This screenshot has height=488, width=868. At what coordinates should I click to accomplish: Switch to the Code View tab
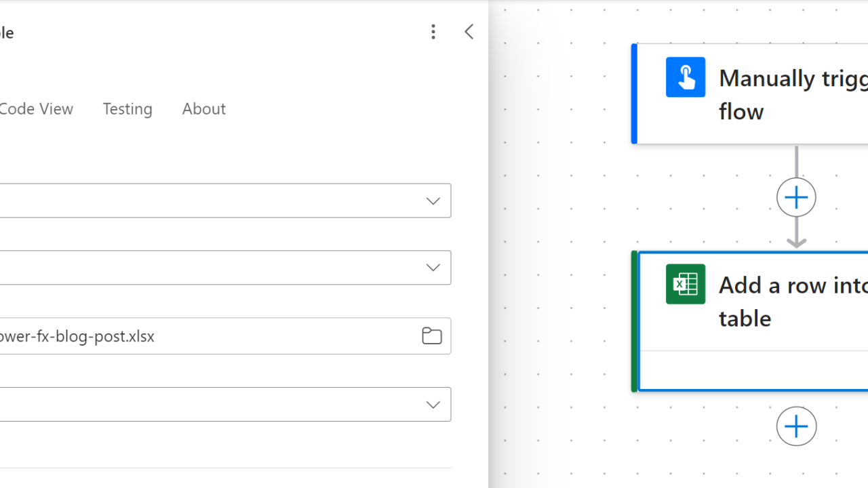pos(36,109)
